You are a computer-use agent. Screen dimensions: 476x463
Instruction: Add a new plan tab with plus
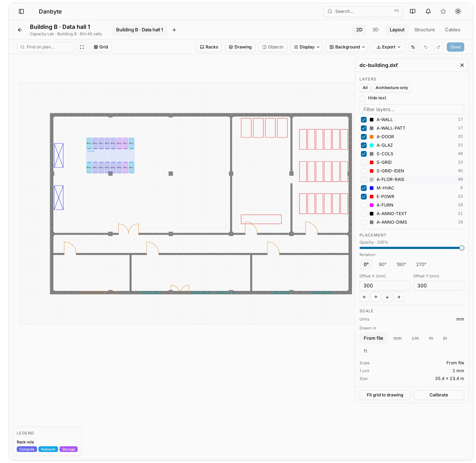[x=174, y=30]
